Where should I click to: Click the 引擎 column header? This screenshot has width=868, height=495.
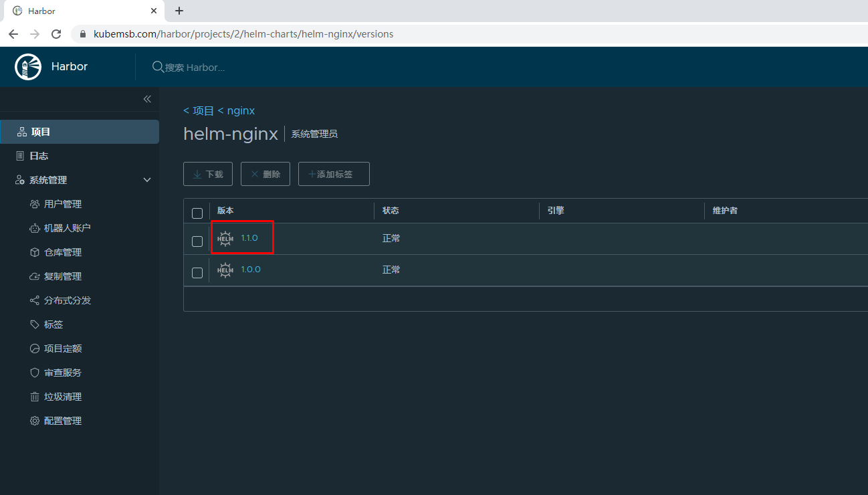(x=556, y=211)
